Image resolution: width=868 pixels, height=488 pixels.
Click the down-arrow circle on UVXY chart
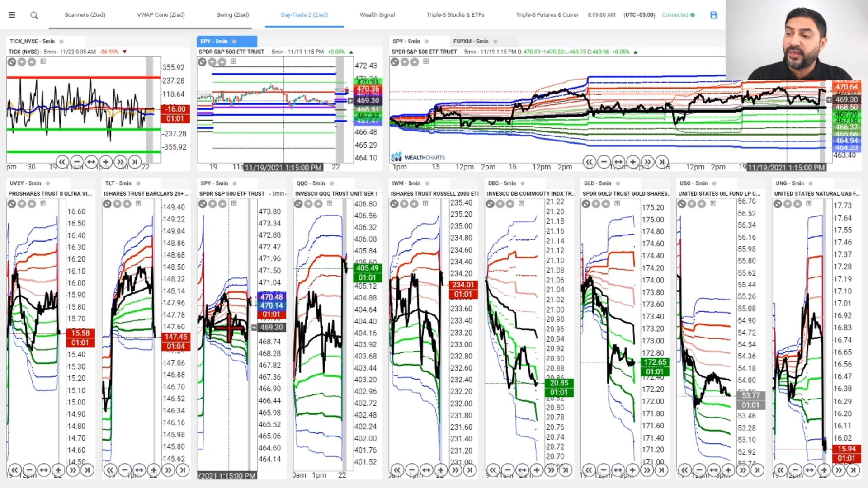22,204
